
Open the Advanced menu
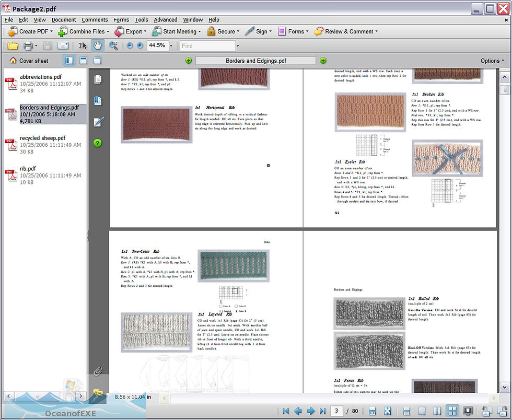pos(166,20)
